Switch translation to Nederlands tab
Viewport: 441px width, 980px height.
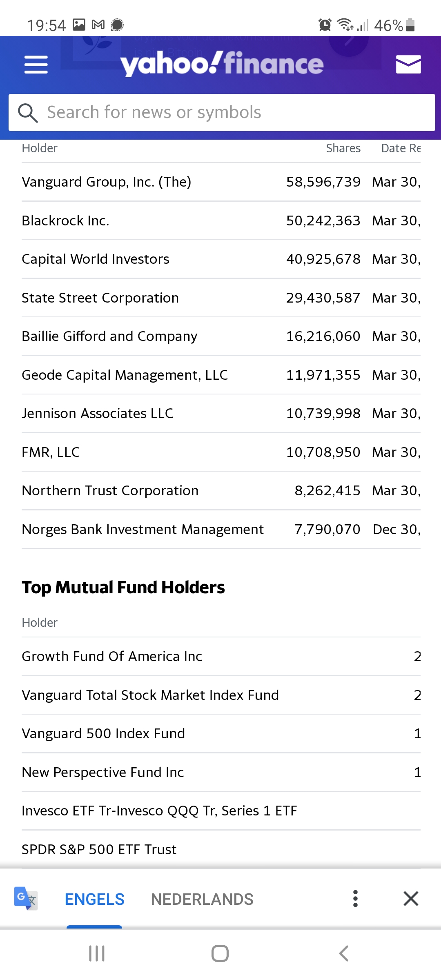click(202, 899)
